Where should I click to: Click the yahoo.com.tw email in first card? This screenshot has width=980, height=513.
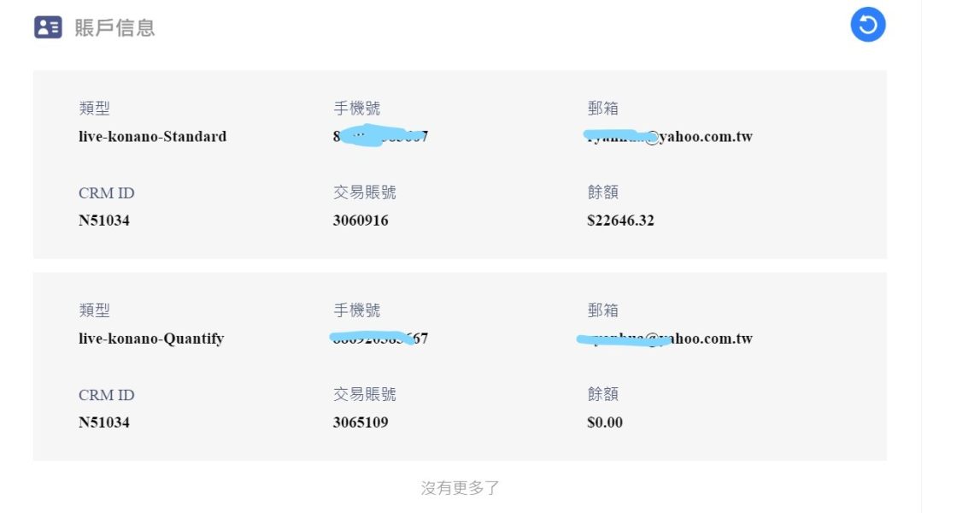coord(669,137)
